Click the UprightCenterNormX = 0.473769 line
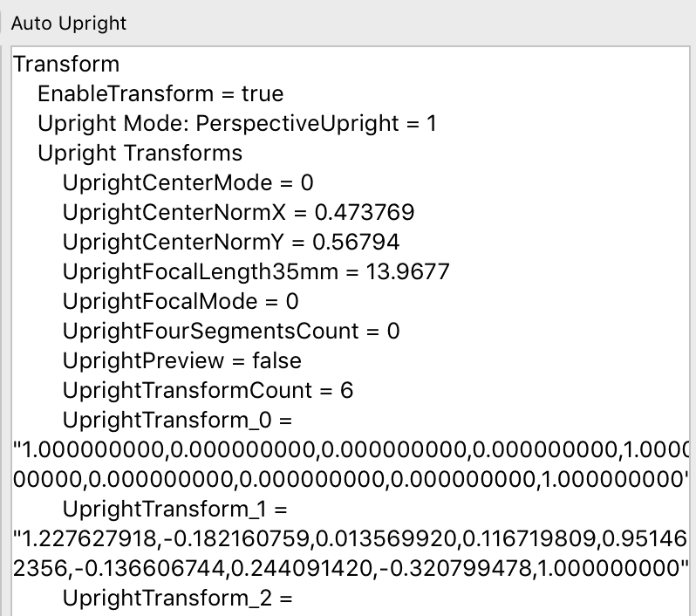The height and width of the screenshot is (616, 696). [x=238, y=213]
